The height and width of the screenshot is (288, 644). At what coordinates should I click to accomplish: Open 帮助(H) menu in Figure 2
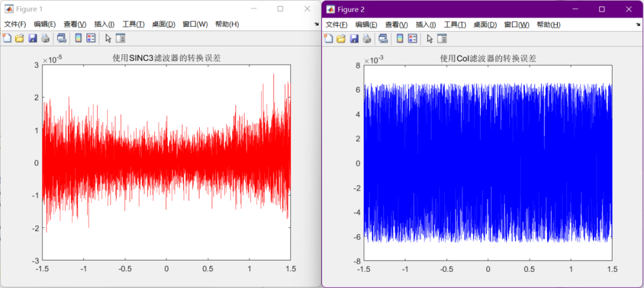tap(549, 24)
